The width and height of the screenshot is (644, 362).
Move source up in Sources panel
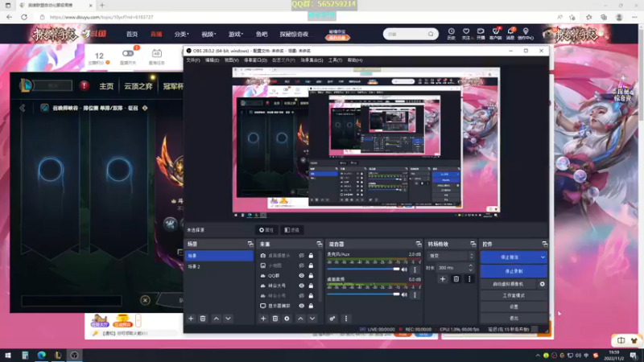coord(300,319)
